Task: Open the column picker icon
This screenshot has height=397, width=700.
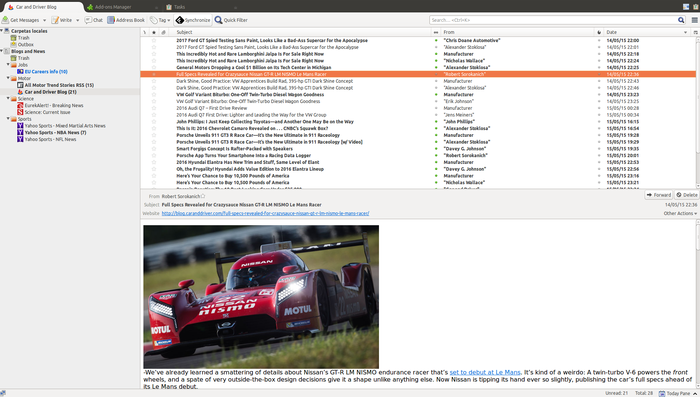Action: click(x=695, y=32)
